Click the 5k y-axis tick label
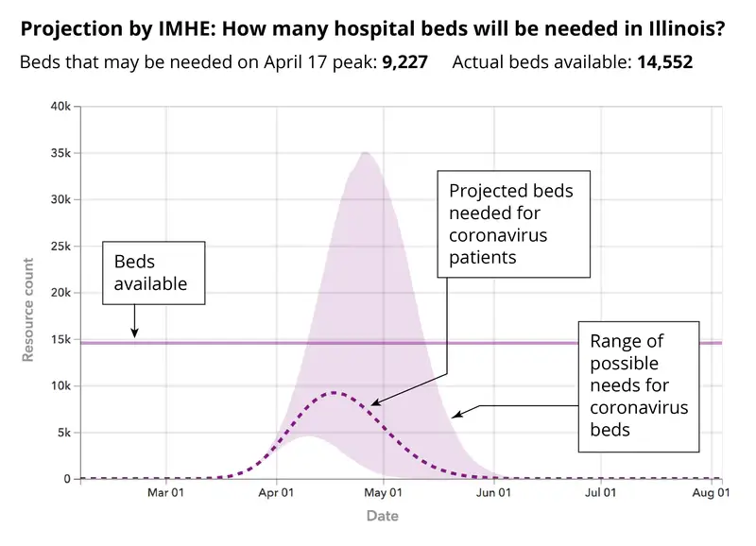This screenshot has height=546, width=756. pos(63,433)
